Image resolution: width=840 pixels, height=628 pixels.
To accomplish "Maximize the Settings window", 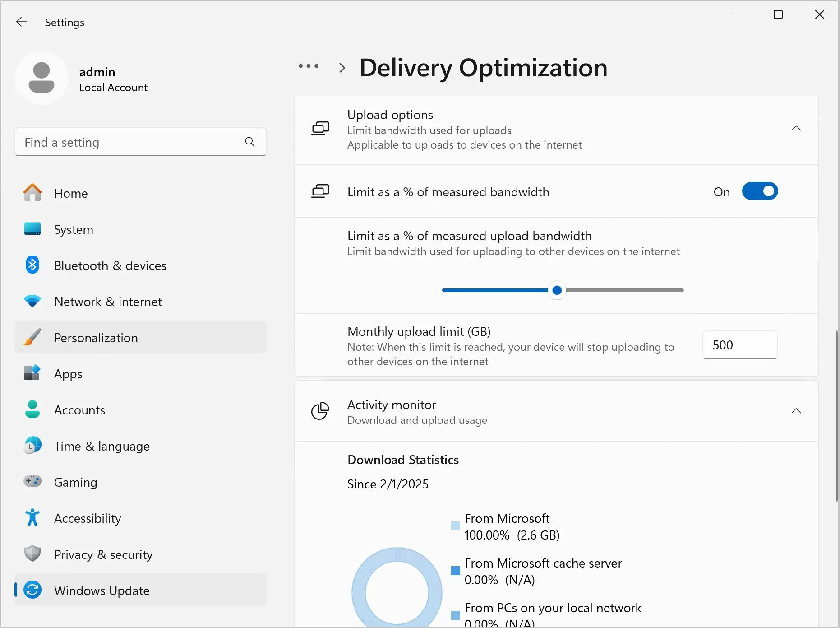I will (778, 14).
